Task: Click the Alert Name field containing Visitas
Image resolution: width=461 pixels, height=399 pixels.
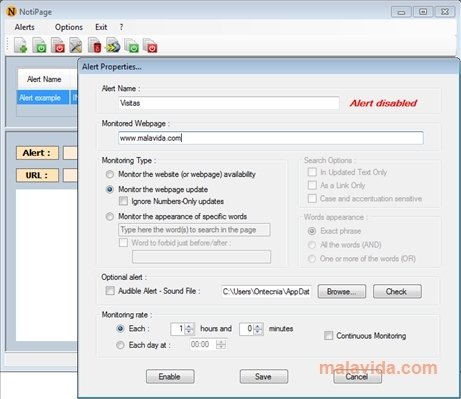Action: (x=229, y=103)
